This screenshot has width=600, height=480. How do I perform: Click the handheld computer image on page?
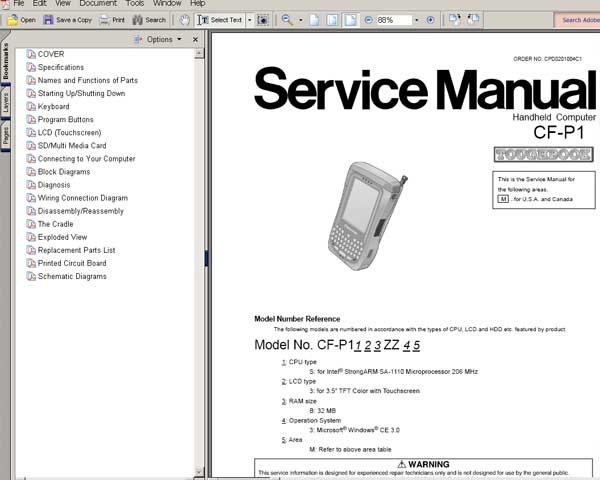[x=367, y=216]
